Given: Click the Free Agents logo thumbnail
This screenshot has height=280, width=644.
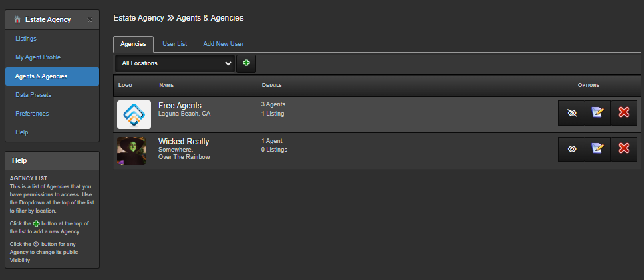Looking at the screenshot, I should (134, 114).
